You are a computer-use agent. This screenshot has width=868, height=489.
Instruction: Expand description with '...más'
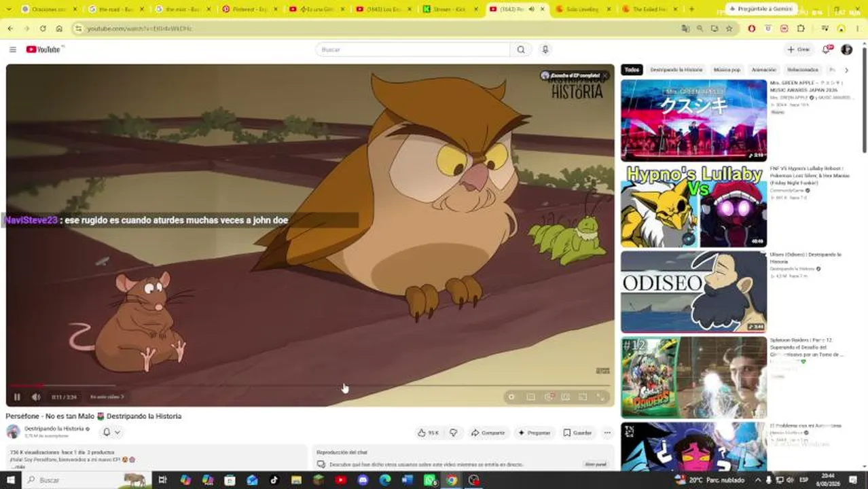(x=18, y=467)
